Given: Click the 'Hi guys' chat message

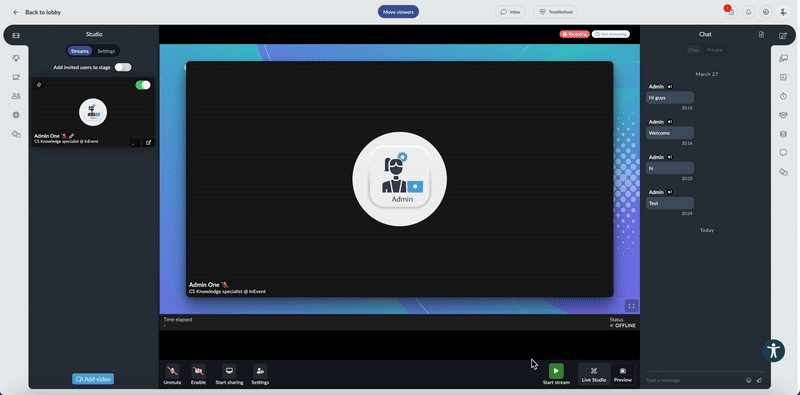Looking at the screenshot, I should 669,97.
